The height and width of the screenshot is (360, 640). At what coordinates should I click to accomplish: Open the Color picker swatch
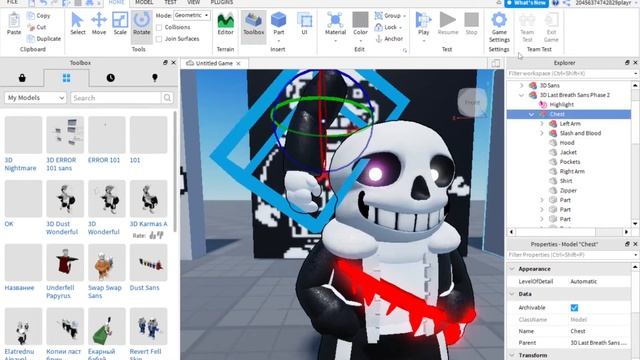[x=360, y=20]
